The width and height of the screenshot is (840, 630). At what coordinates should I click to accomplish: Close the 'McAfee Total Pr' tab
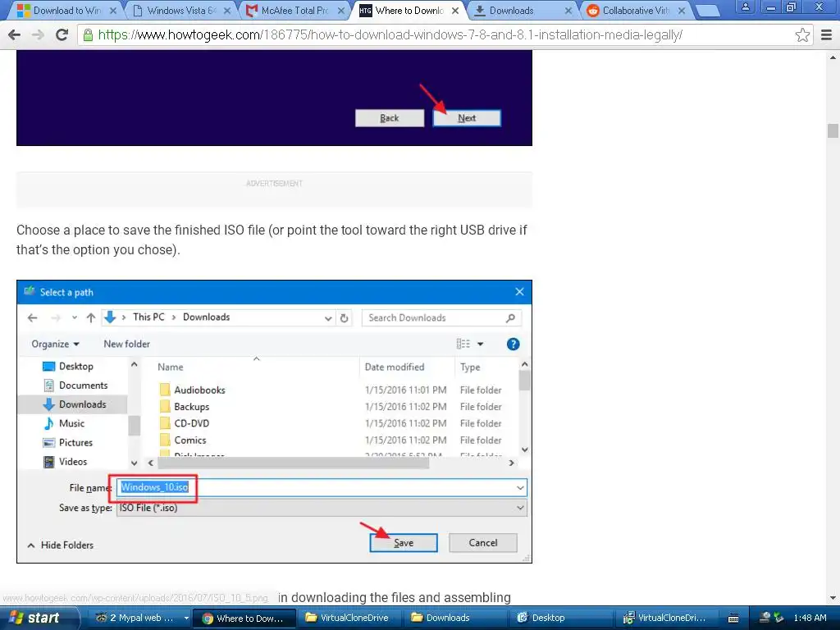click(341, 10)
